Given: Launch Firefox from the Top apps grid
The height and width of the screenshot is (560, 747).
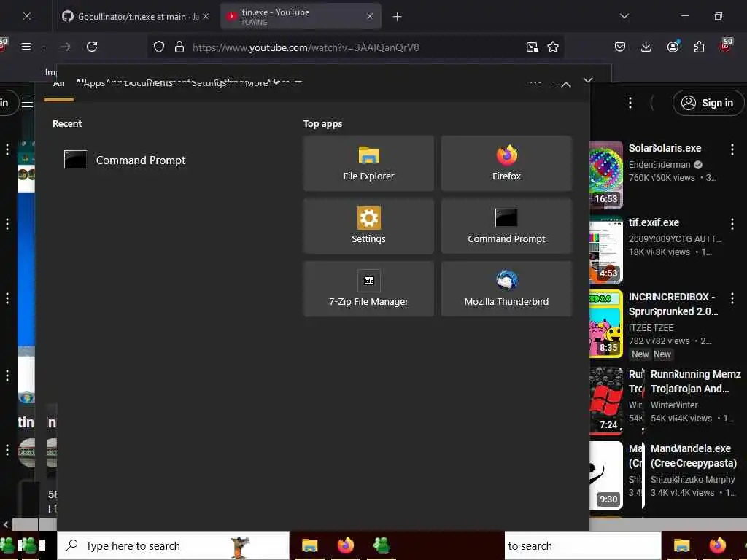Looking at the screenshot, I should point(506,163).
